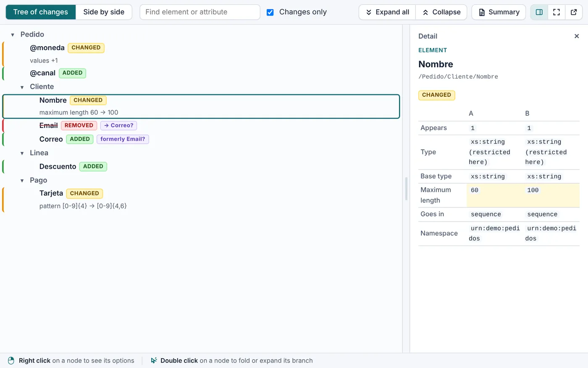Collapse the Pedido root node
The image size is (588, 368).
click(13, 35)
